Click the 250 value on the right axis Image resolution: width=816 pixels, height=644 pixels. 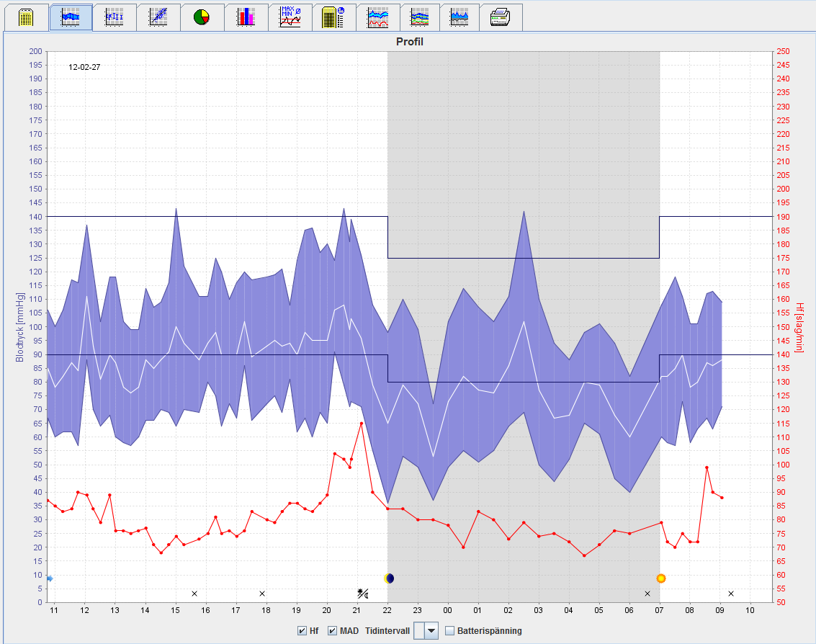[x=783, y=51]
